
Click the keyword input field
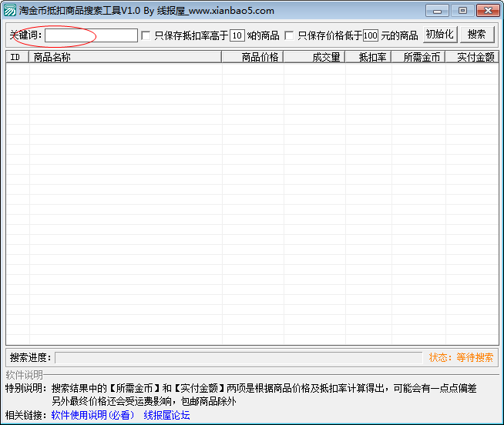point(91,35)
